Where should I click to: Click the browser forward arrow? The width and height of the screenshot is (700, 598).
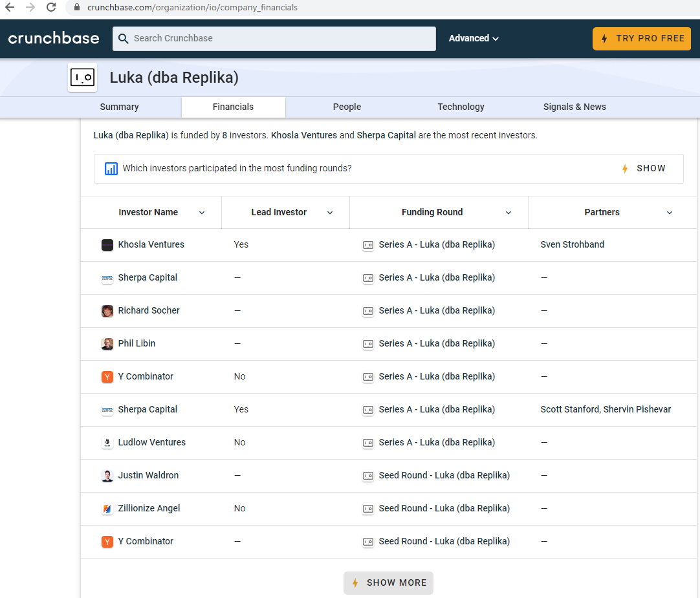coord(30,7)
